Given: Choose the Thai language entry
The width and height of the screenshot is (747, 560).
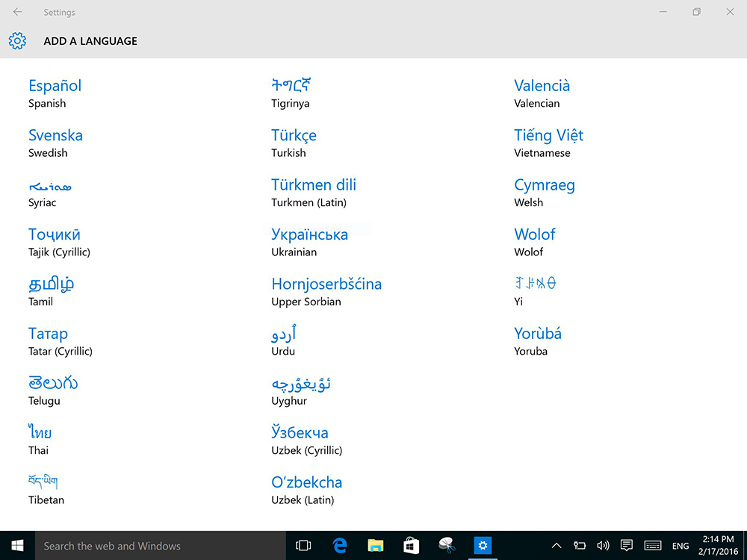Looking at the screenshot, I should [x=40, y=440].
